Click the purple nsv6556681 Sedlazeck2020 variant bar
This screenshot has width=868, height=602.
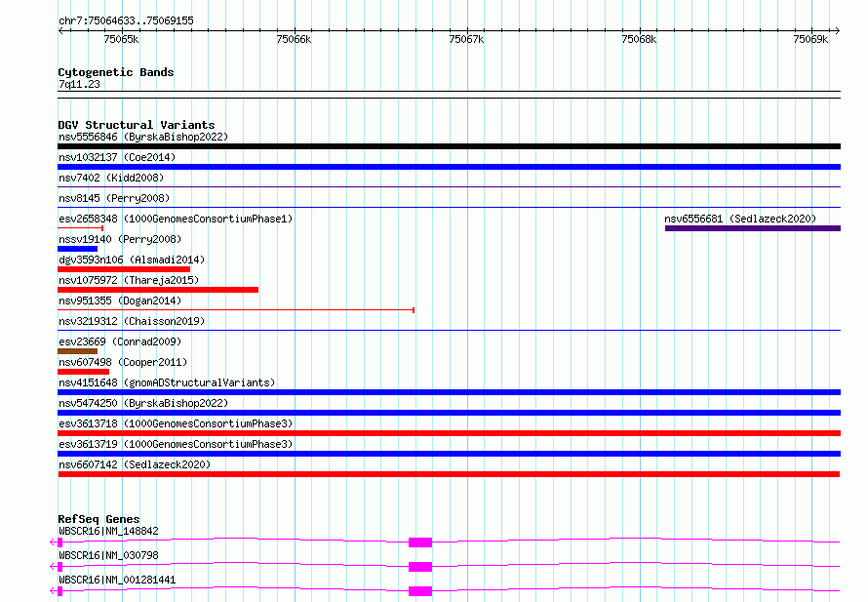tap(752, 228)
